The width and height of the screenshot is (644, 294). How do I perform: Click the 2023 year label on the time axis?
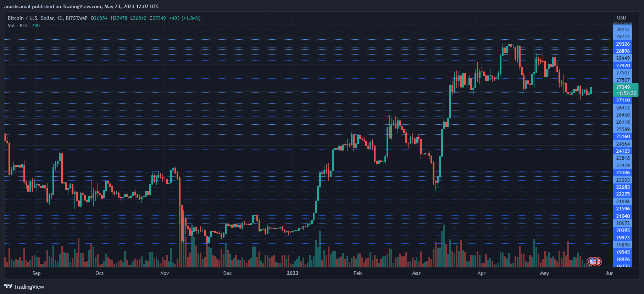point(293,273)
